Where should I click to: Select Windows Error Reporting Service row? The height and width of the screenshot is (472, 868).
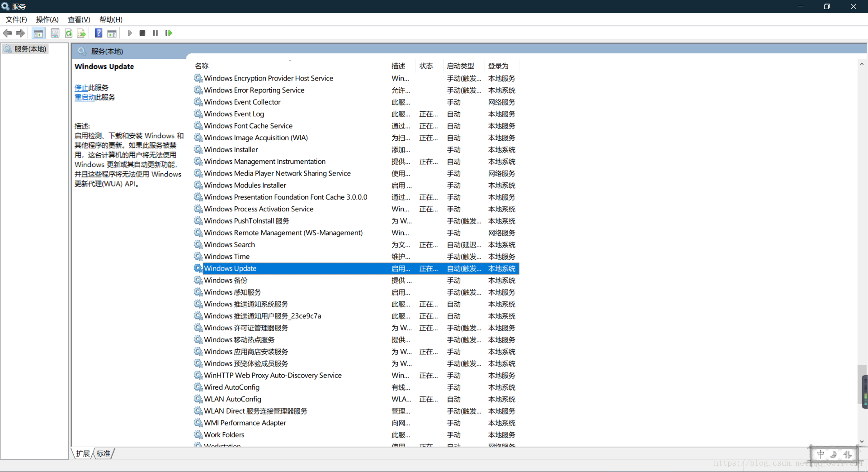pos(356,90)
